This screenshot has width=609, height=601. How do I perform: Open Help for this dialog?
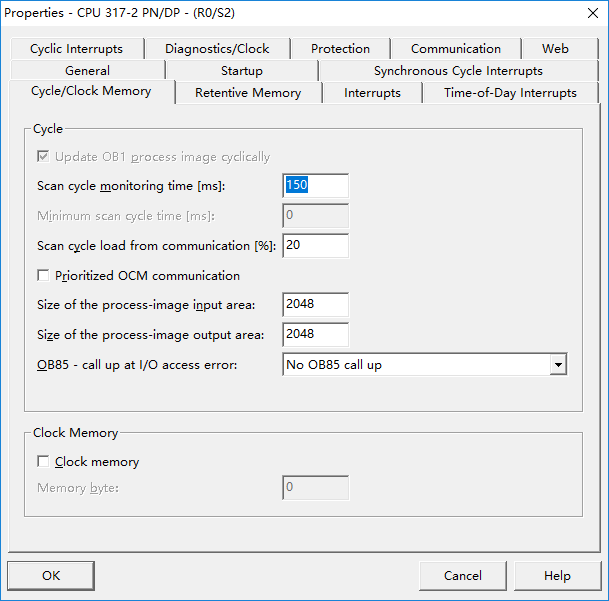click(557, 575)
